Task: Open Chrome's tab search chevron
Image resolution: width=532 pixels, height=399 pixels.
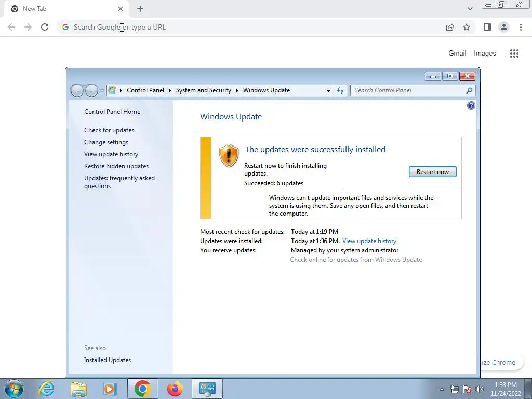Action: tap(470, 9)
